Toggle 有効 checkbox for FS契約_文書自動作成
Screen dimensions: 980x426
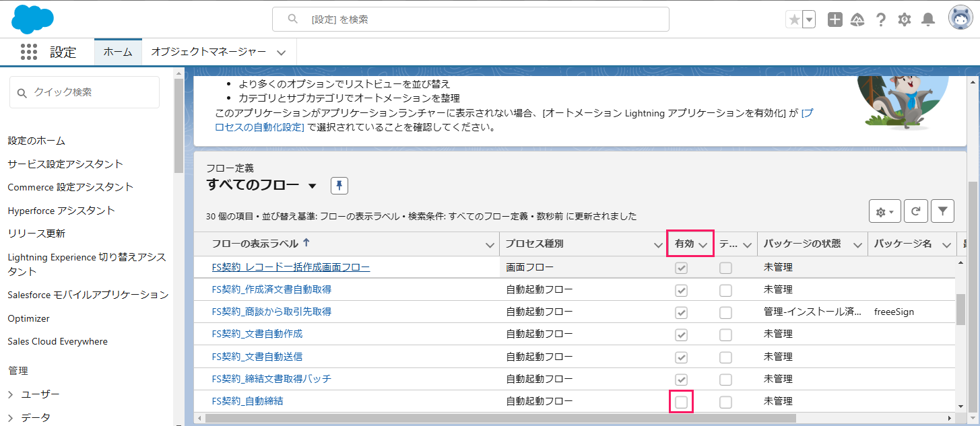(682, 334)
